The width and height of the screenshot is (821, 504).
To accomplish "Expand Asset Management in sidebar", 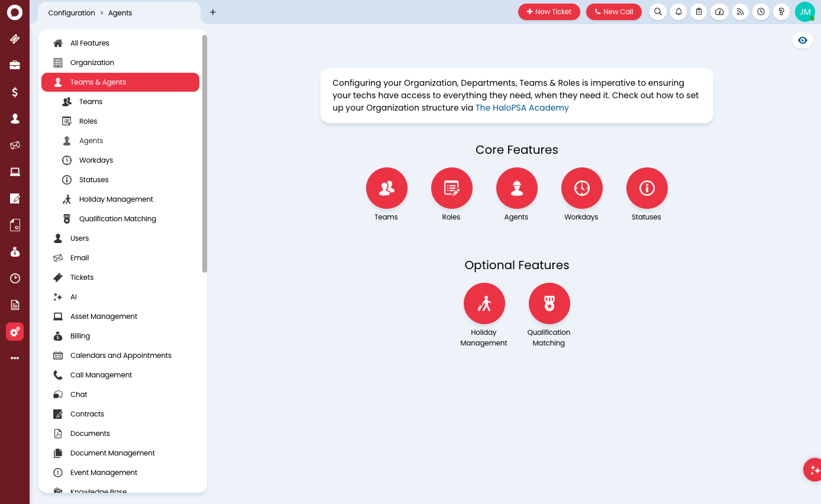I will point(120,316).
